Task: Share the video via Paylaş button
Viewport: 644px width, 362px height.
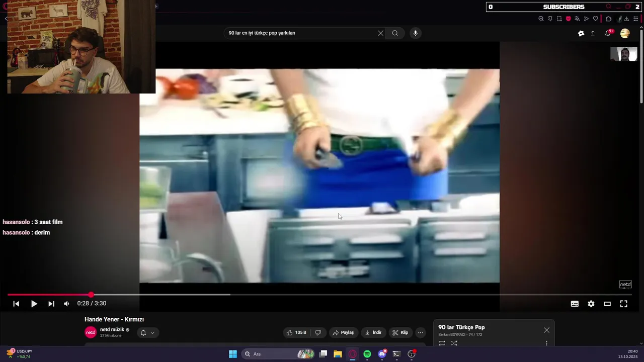Action: click(343, 333)
